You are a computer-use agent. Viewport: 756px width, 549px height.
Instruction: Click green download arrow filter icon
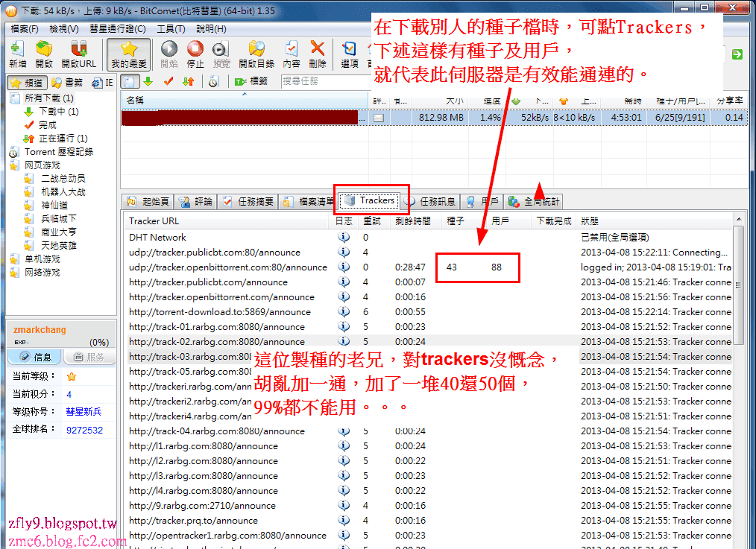pyautogui.click(x=148, y=81)
